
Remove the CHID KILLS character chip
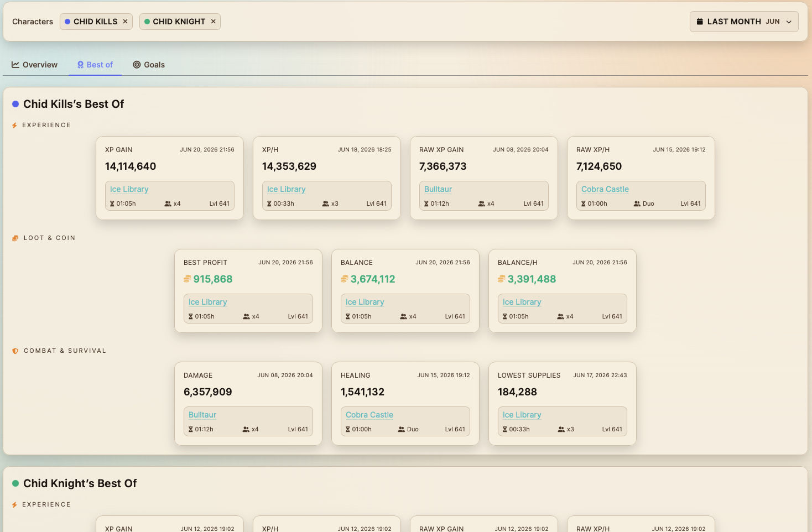point(125,22)
